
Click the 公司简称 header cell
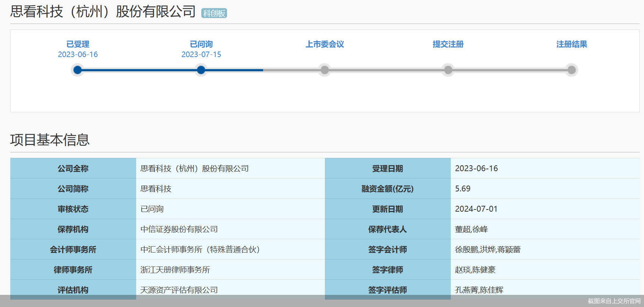[x=73, y=188]
